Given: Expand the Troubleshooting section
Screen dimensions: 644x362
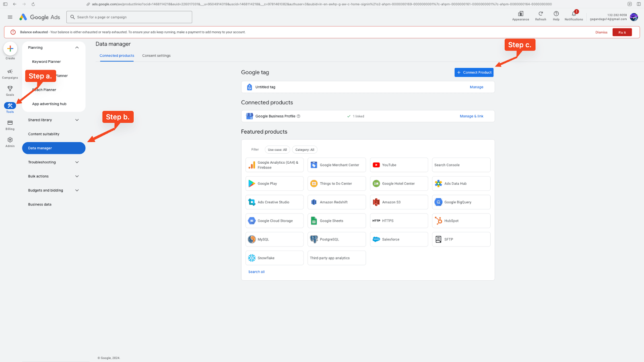Looking at the screenshot, I should click(77, 162).
